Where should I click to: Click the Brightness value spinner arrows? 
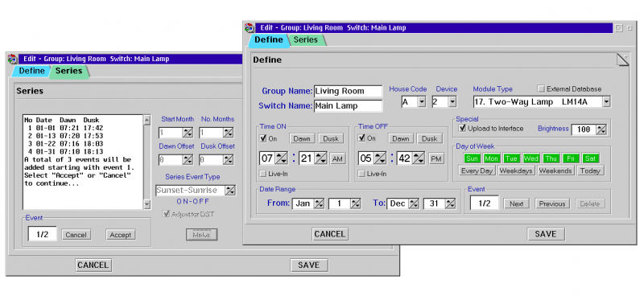coord(601,129)
